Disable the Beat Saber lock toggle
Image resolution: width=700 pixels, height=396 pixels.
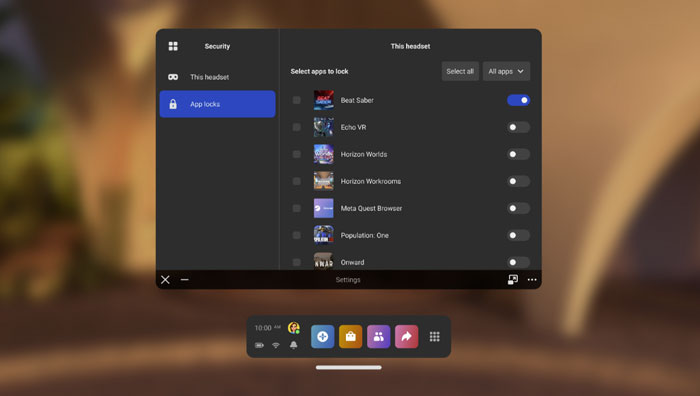pyautogui.click(x=518, y=100)
